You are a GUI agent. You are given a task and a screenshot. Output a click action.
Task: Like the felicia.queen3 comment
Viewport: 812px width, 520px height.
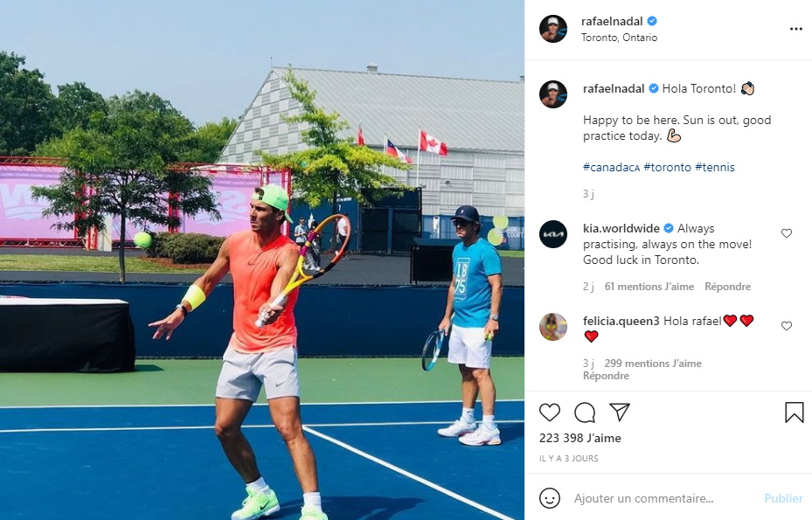787,326
